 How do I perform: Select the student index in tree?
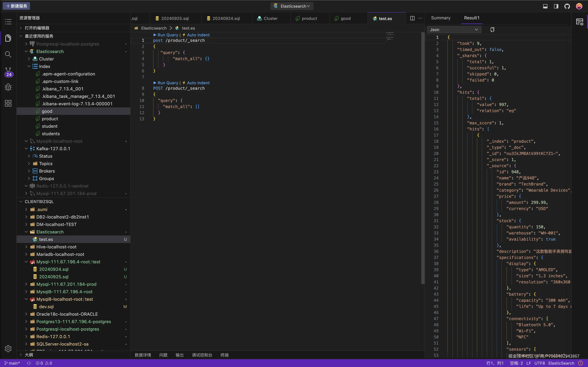point(50,126)
